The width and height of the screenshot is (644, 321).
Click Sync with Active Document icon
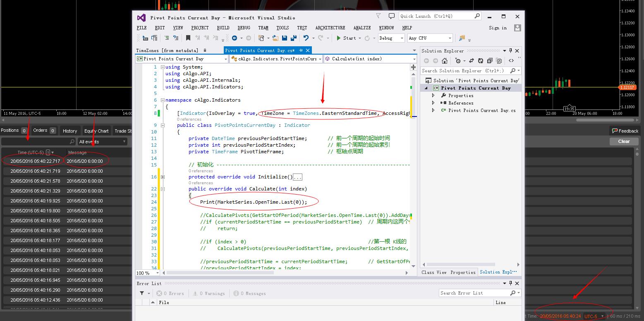(x=472, y=61)
